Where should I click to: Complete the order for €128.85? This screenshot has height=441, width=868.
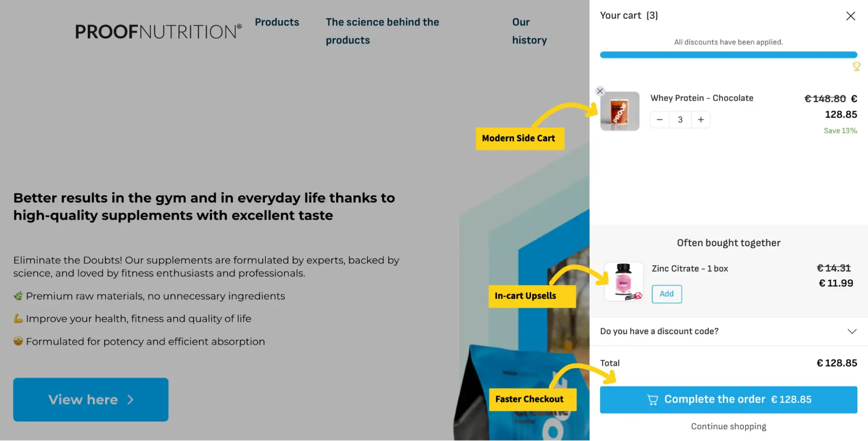[x=728, y=399]
